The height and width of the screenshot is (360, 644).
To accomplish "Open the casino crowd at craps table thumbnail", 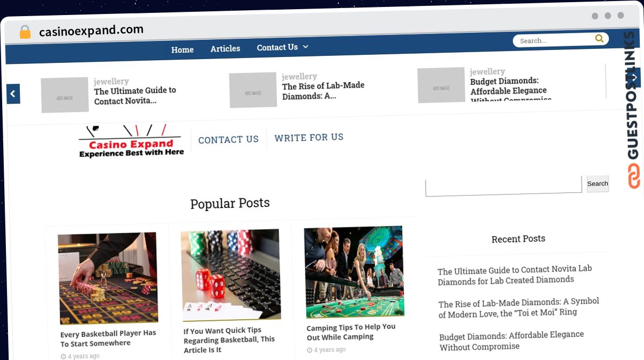I will point(354,272).
